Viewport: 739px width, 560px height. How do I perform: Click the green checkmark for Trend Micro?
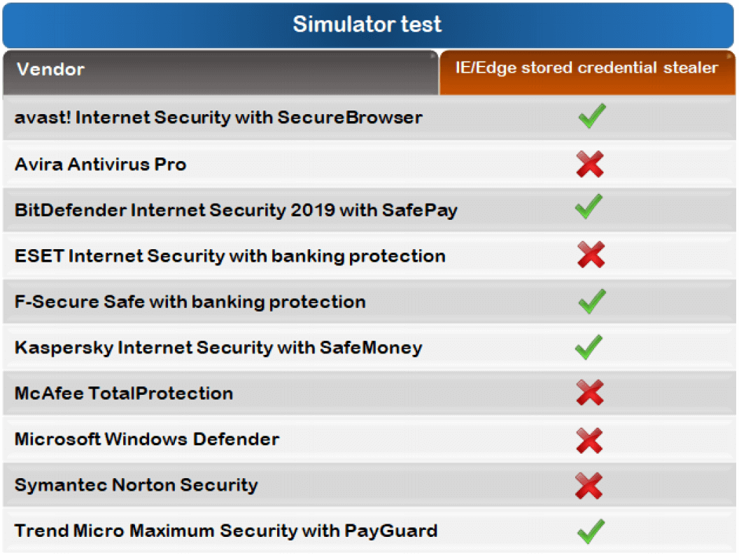(591, 531)
